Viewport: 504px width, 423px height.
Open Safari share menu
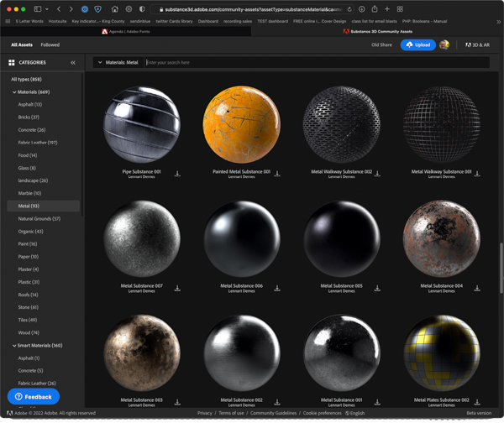[x=375, y=9]
